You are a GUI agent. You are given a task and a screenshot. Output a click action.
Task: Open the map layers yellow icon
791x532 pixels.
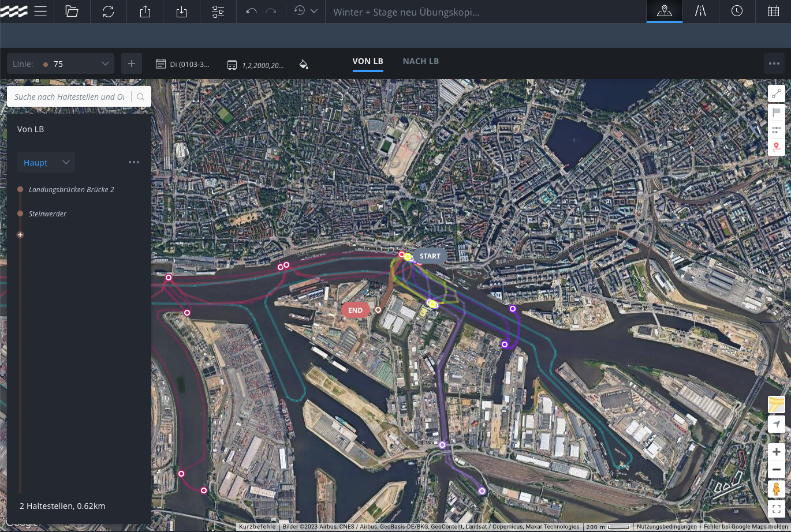(776, 404)
